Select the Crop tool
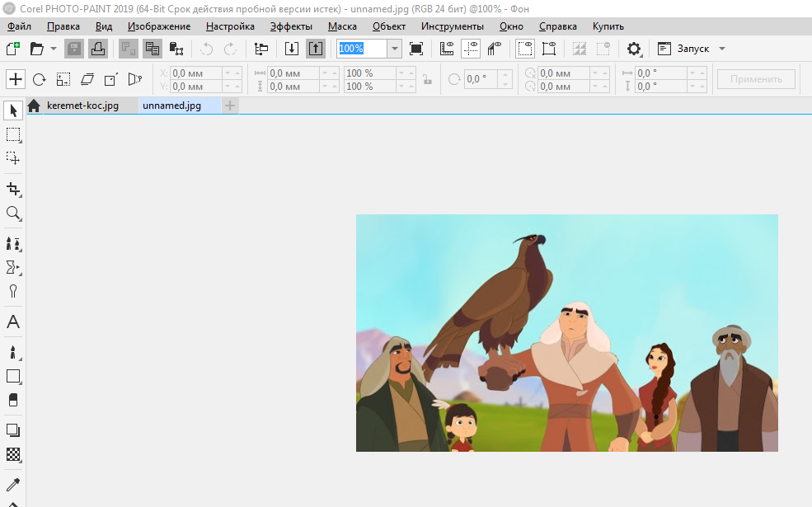The image size is (812, 507). (x=13, y=190)
